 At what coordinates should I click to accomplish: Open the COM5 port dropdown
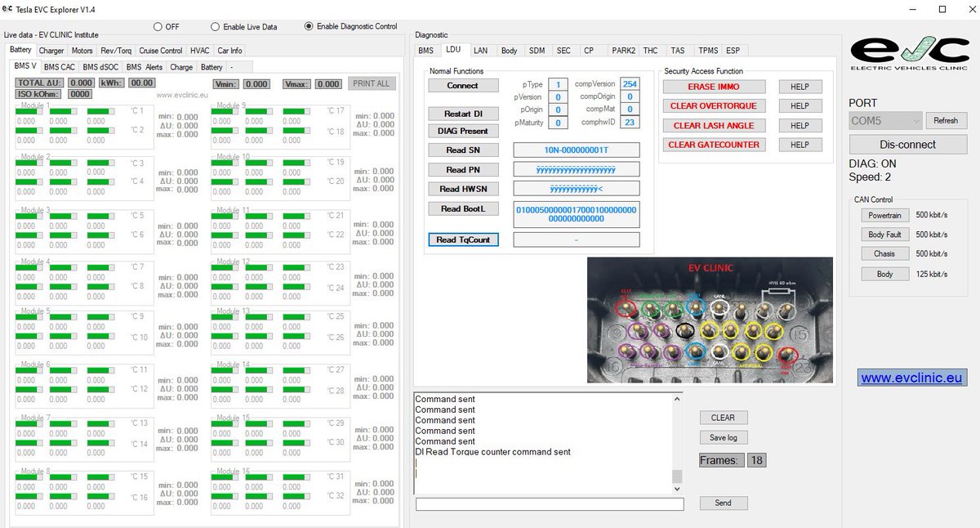(886, 120)
